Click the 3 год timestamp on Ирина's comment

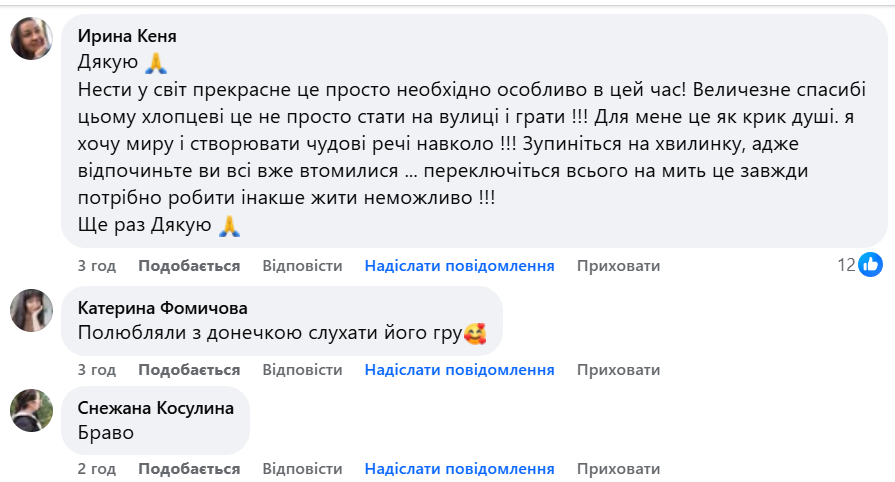pos(97,266)
